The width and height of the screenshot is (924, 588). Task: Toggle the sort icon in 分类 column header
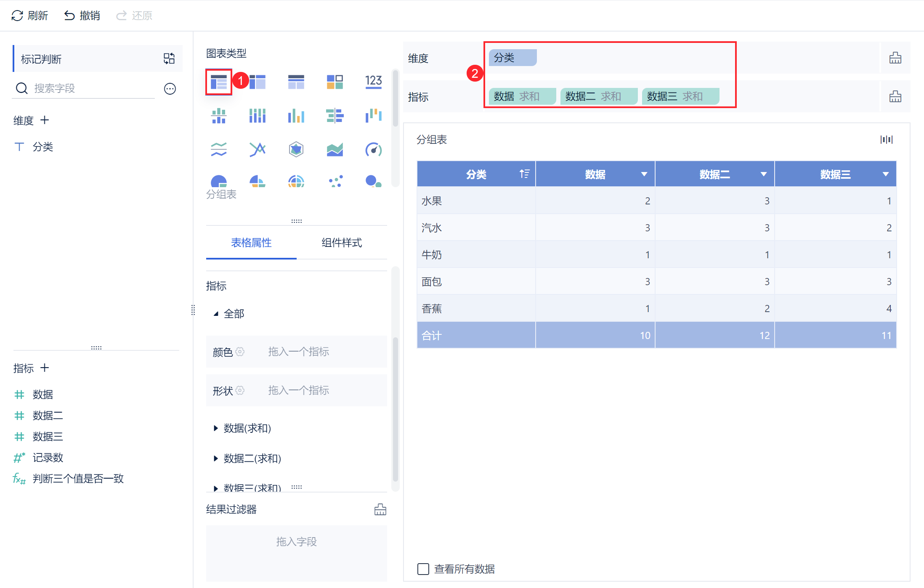[524, 174]
